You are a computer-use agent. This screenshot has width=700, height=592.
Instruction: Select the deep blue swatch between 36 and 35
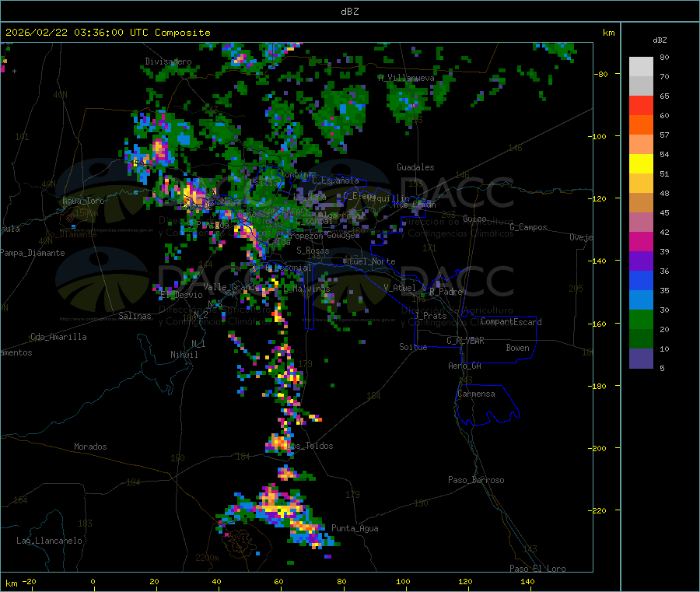coord(641,280)
